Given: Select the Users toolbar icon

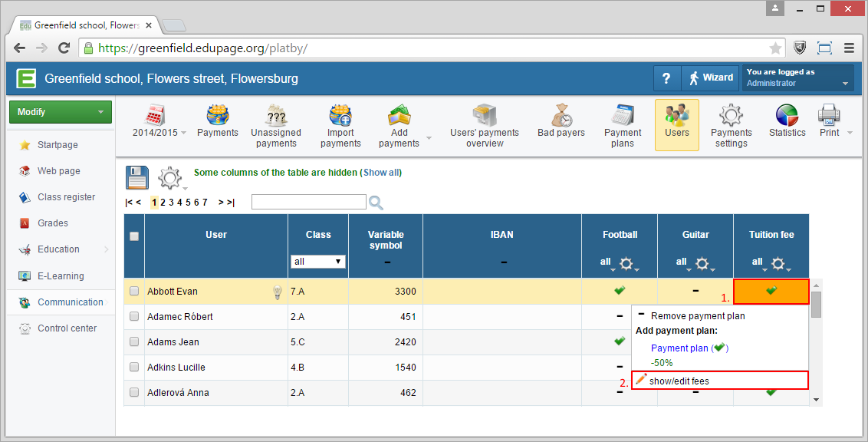Looking at the screenshot, I should 676,124.
